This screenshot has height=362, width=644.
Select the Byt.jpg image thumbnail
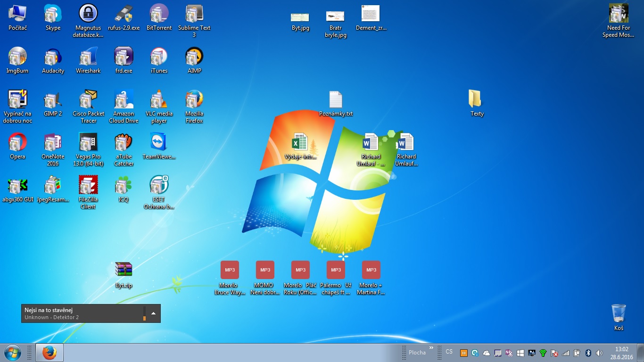300,17
